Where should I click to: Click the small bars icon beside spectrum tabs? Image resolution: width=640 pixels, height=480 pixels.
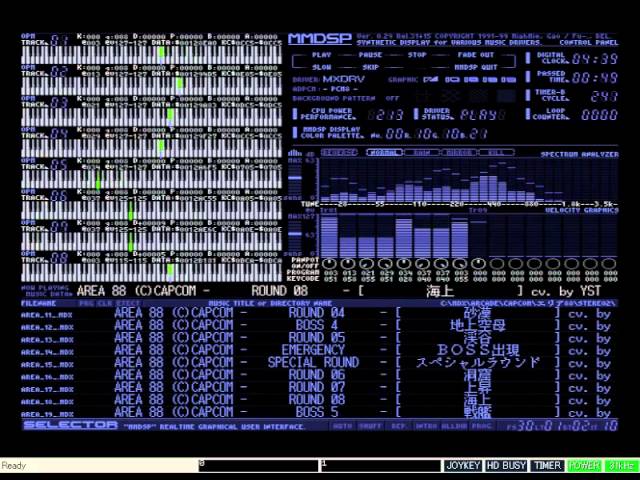[295, 153]
